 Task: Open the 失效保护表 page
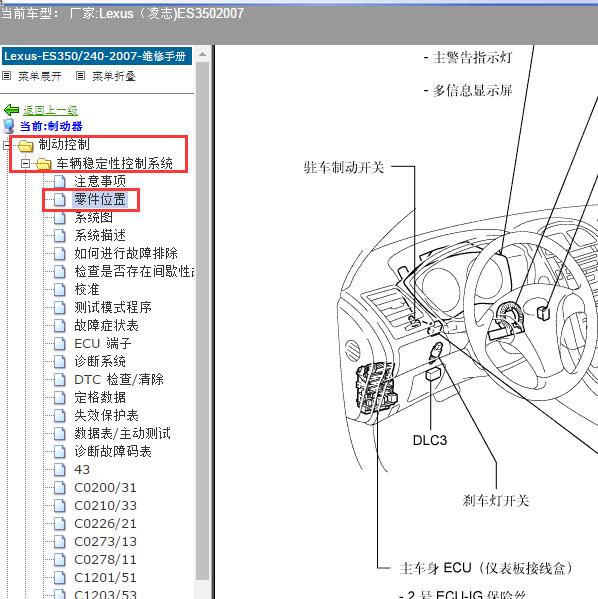[x=107, y=415]
